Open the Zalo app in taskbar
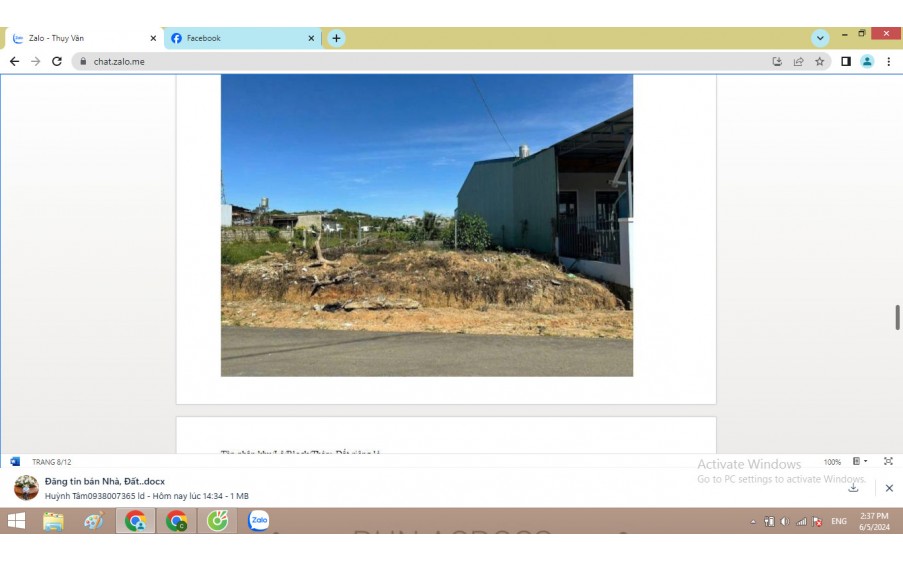This screenshot has height=563, width=903. tap(258, 521)
